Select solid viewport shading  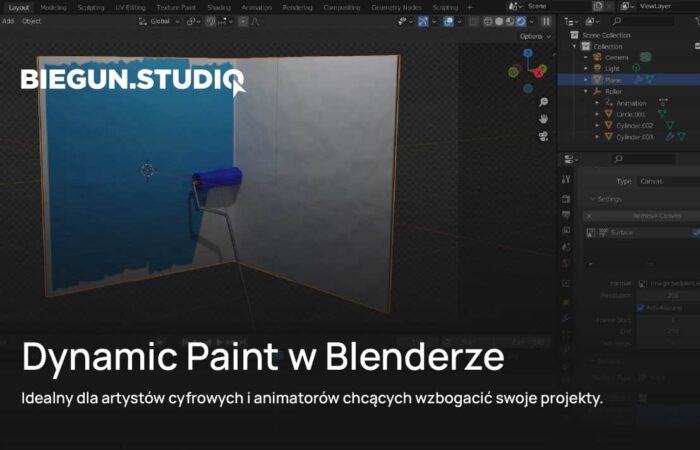pos(499,21)
